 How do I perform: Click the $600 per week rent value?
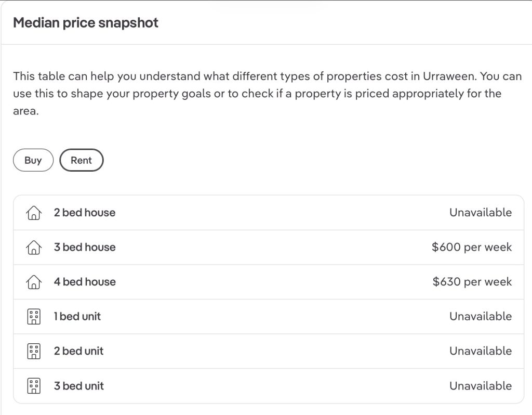coord(471,247)
